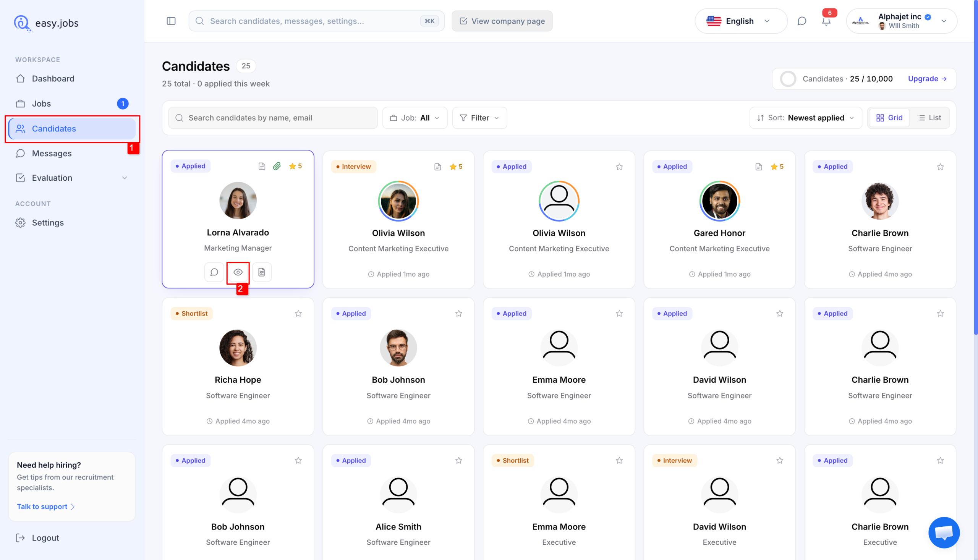Focus global search candidates, messages, settings field

[316, 21]
